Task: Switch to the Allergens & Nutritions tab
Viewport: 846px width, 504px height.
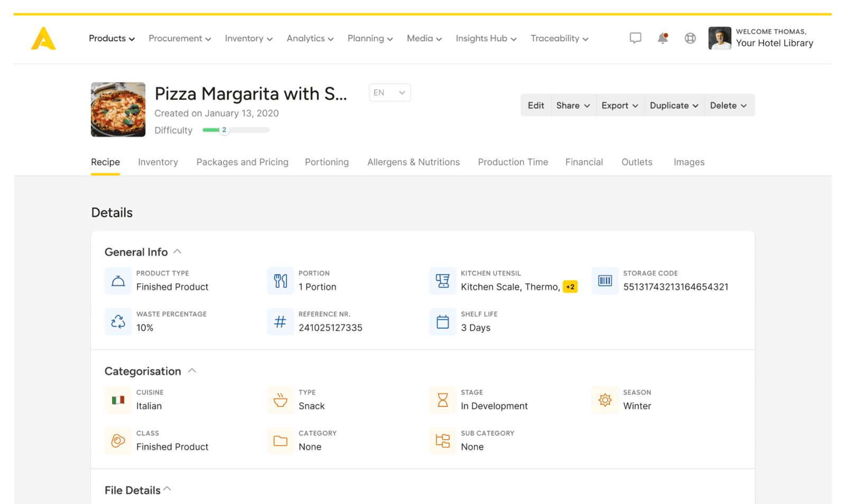Action: pyautogui.click(x=413, y=162)
